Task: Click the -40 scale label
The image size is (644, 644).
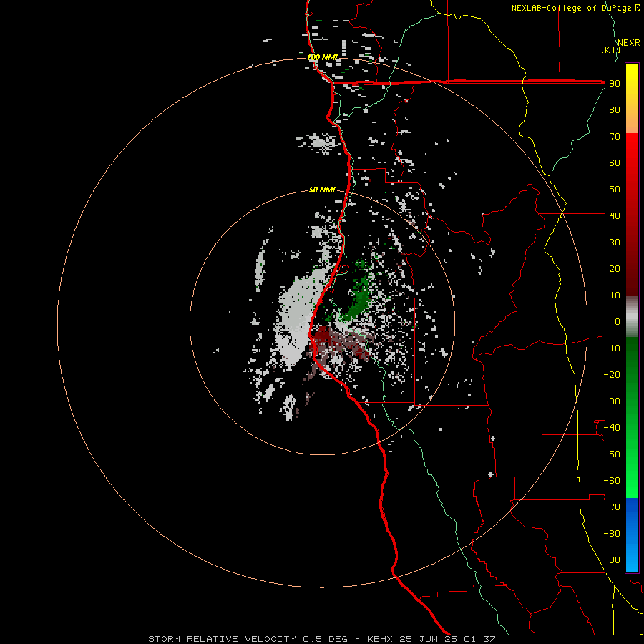Action: coord(612,428)
